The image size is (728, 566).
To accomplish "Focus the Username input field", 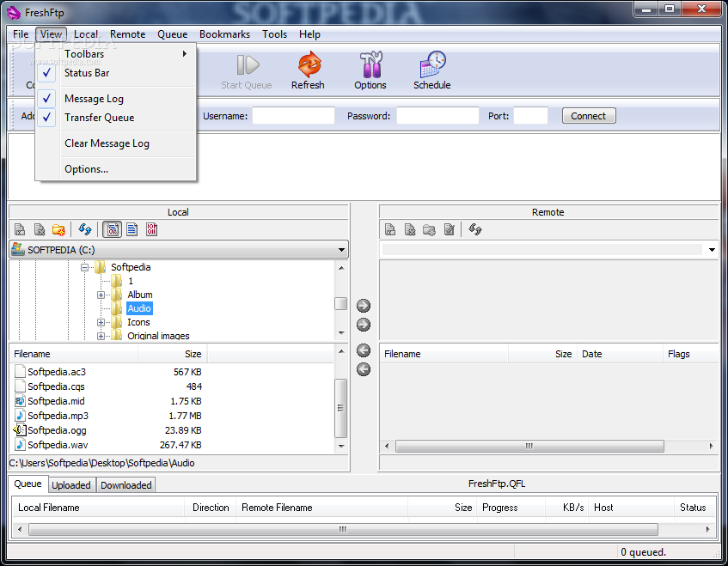I will point(293,116).
